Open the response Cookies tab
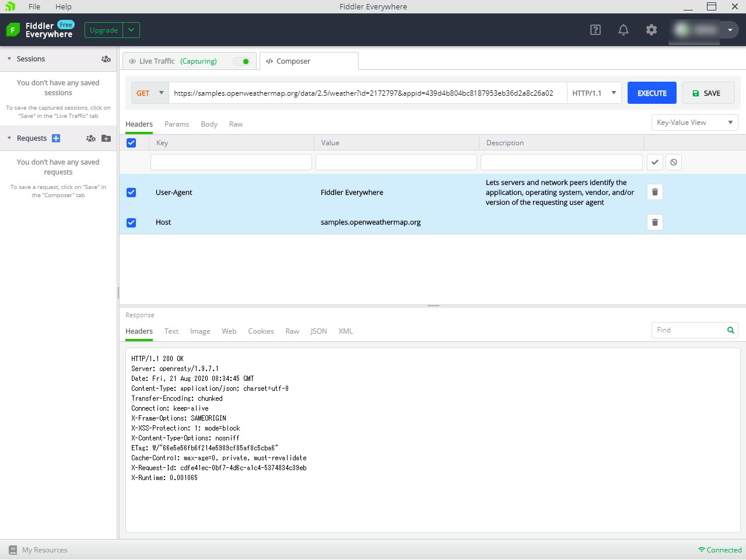The image size is (746, 560). pyautogui.click(x=261, y=331)
